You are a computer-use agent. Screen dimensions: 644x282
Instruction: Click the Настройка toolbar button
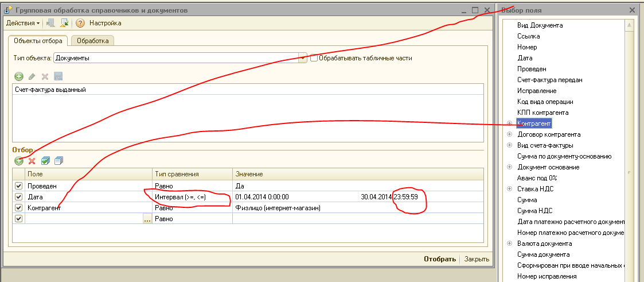click(105, 24)
